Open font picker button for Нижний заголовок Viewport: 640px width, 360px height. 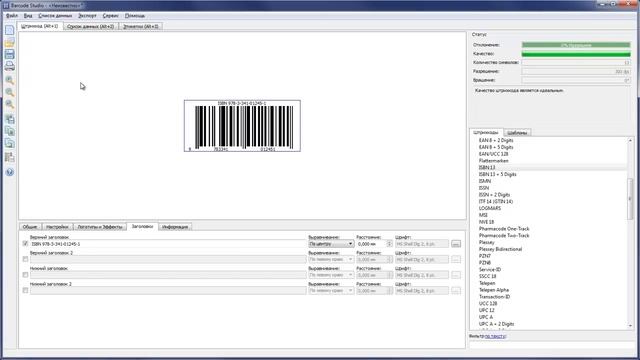[x=456, y=275]
